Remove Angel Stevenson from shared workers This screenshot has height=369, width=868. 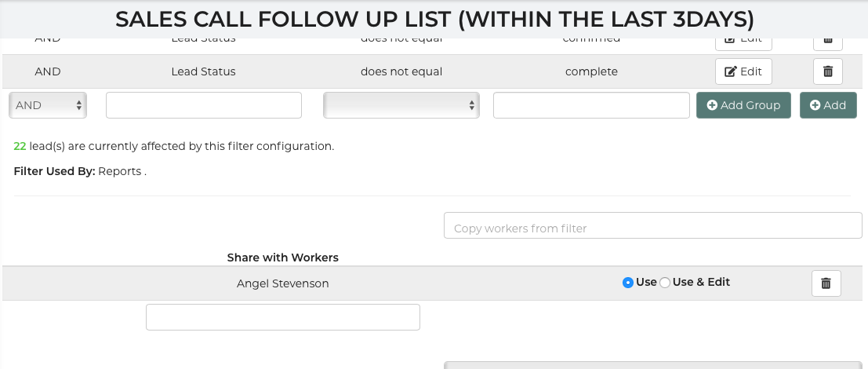coord(826,283)
